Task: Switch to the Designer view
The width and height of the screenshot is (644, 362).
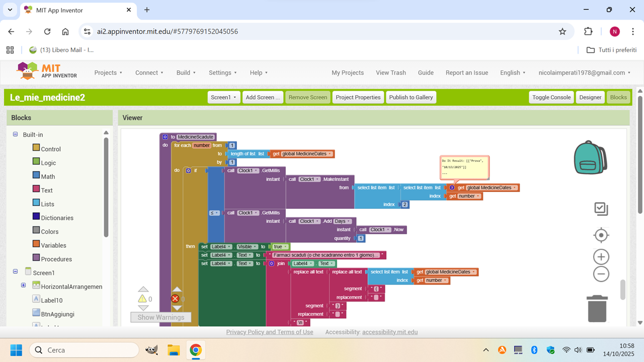Action: tap(590, 97)
